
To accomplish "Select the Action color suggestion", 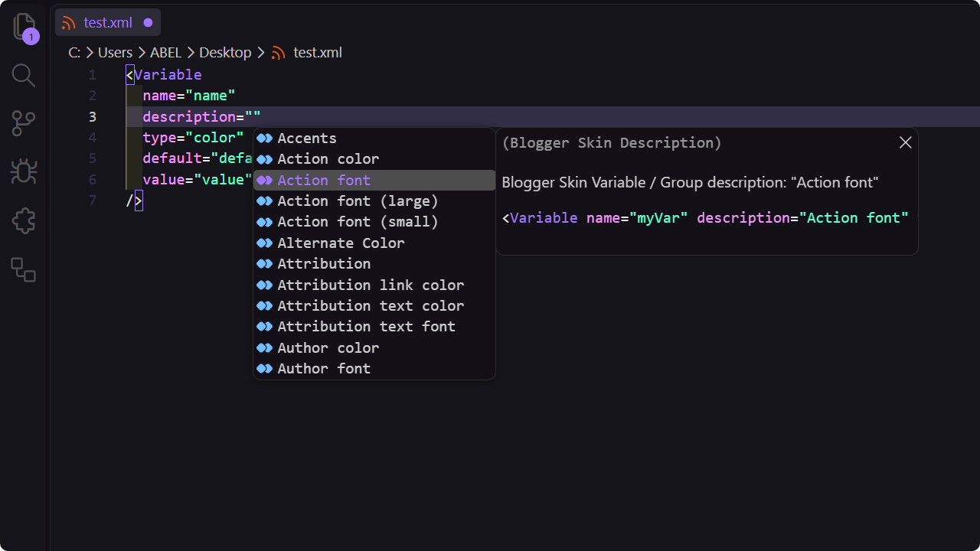I will (374, 159).
